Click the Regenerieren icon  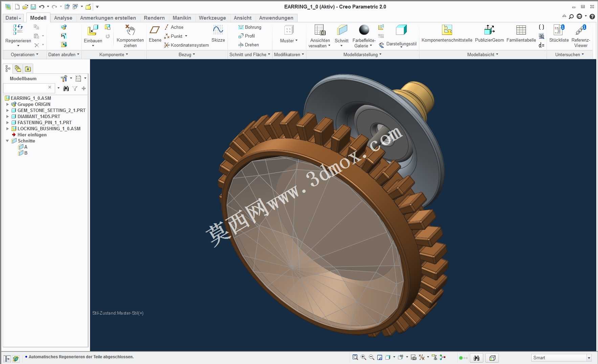point(18,30)
